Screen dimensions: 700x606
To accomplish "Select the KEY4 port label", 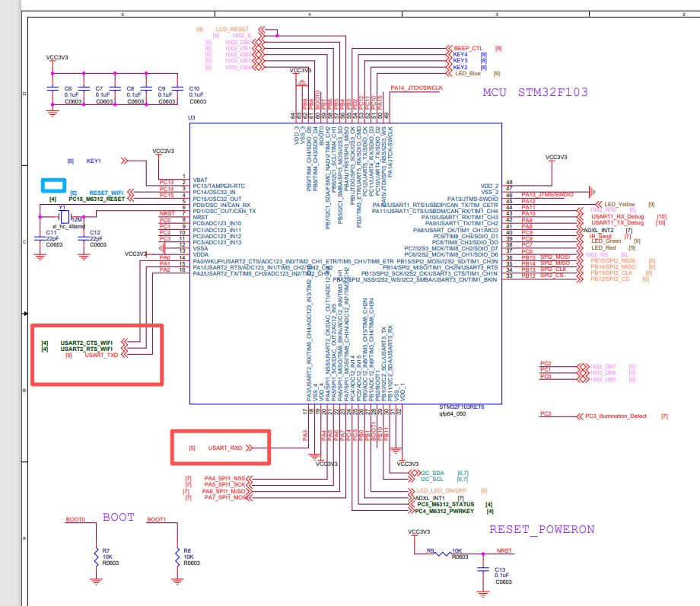I will pyautogui.click(x=460, y=55).
